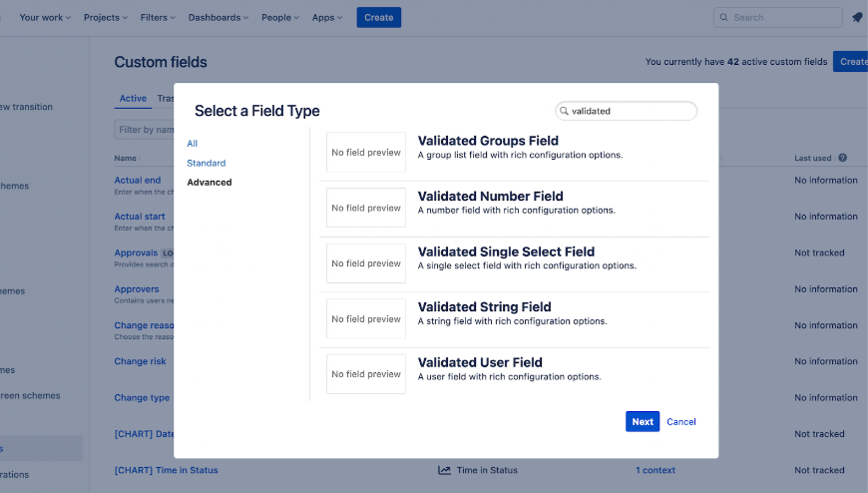Click Next in the field type dialog
The width and height of the screenshot is (868, 493).
click(x=643, y=421)
